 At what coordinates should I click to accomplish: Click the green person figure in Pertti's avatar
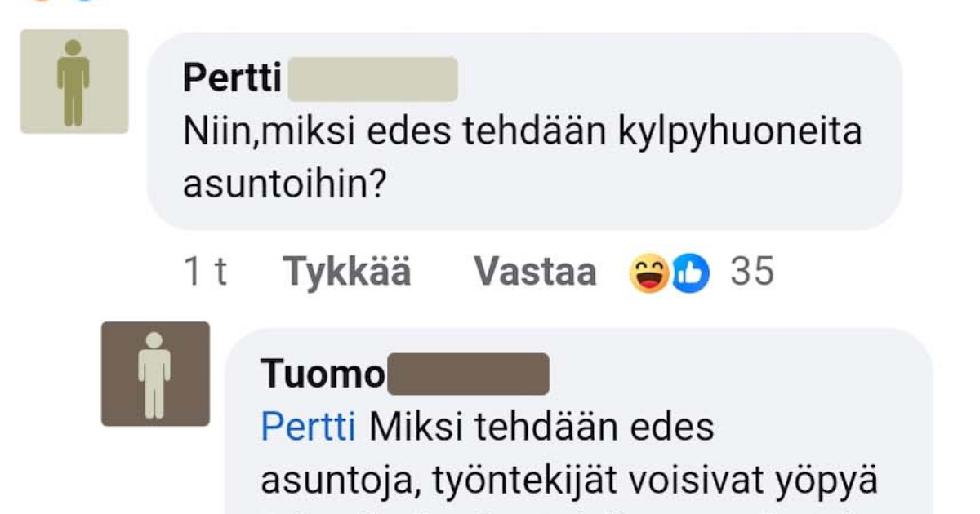click(78, 80)
